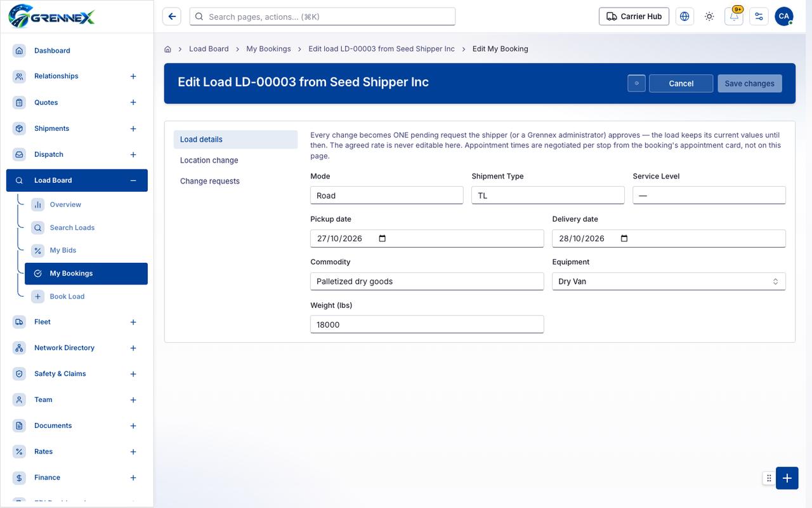812x508 pixels.
Task: Go to My Bookings breadcrumb link
Action: click(268, 49)
